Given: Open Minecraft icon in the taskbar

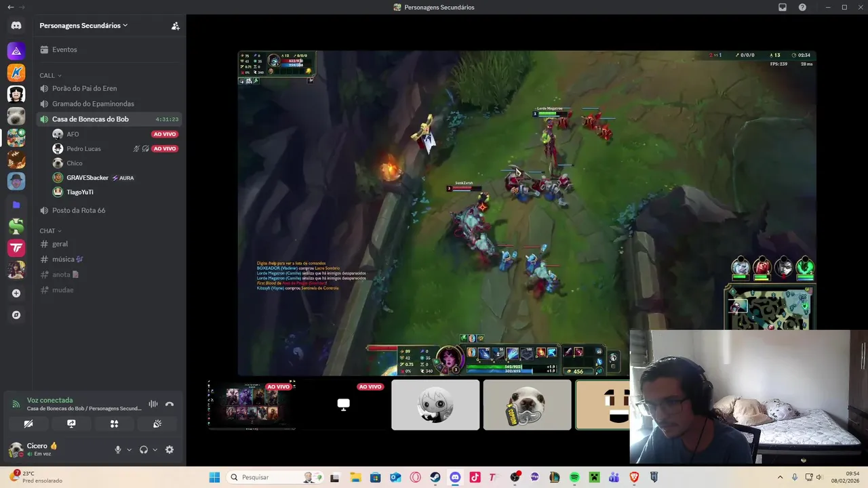Looking at the screenshot, I should point(594,477).
